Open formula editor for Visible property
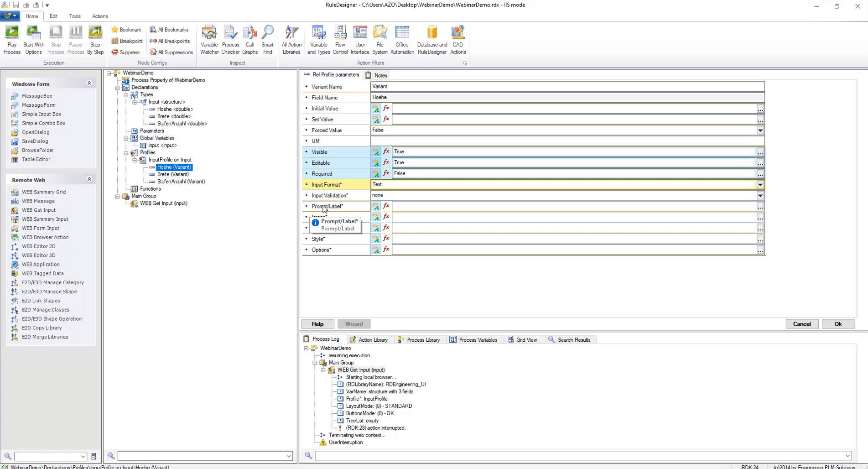The height and width of the screenshot is (469, 868). 386,151
